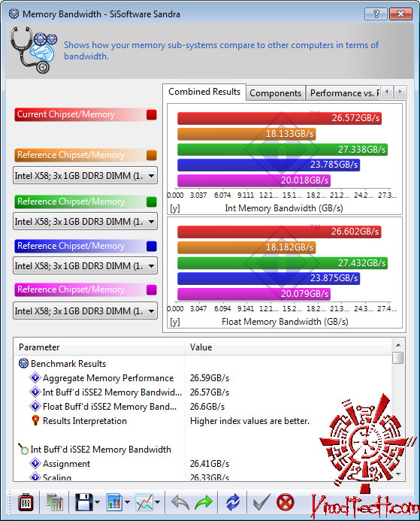Viewport: 420px width, 521px height.
Task: Click the diamond icon beside Assignment
Action: tap(35, 464)
